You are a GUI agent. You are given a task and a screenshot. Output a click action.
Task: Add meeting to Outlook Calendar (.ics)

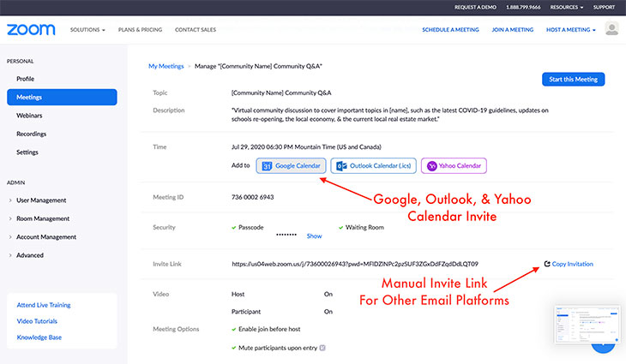(x=373, y=166)
